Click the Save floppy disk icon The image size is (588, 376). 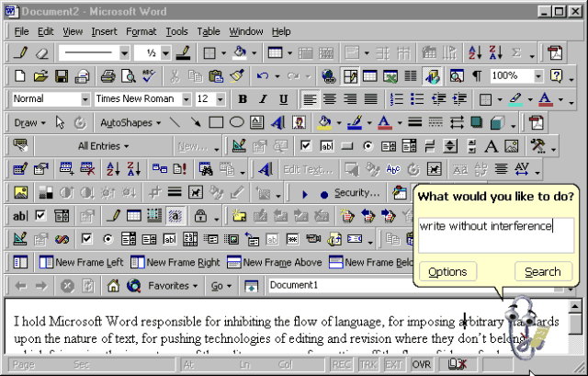pos(62,76)
